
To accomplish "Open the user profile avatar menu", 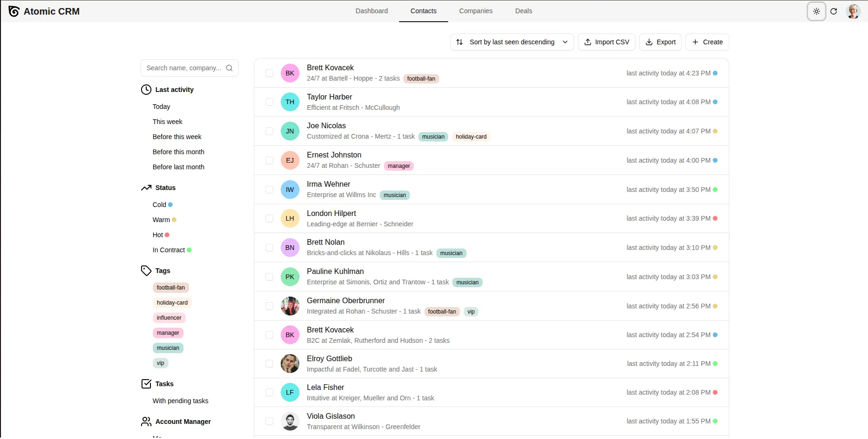I will coord(853,11).
